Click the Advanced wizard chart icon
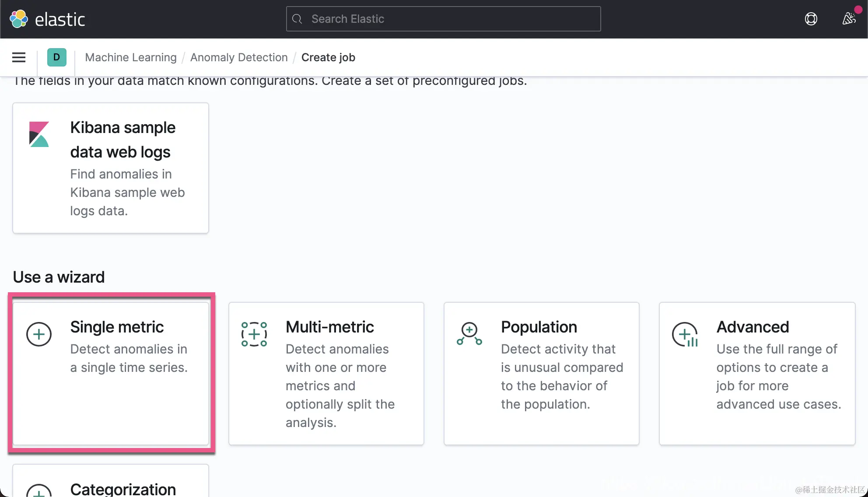868x497 pixels. click(685, 335)
